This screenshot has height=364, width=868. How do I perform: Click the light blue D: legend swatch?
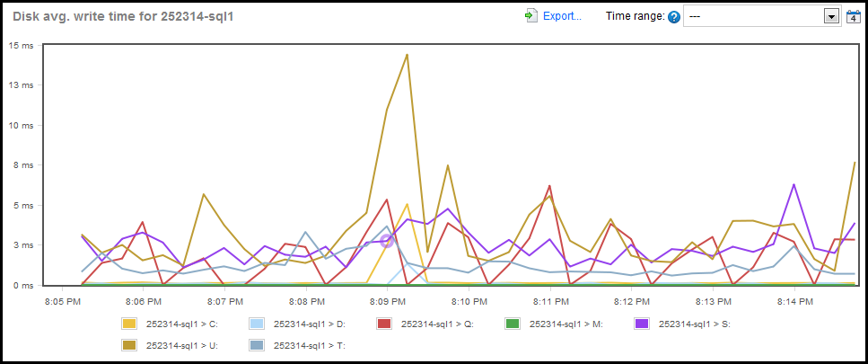[x=258, y=324]
